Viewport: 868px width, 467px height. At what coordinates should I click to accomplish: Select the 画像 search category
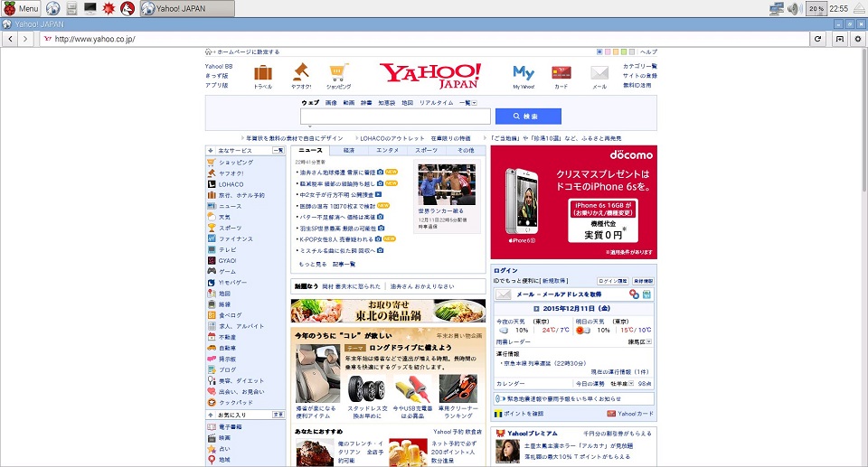click(331, 103)
